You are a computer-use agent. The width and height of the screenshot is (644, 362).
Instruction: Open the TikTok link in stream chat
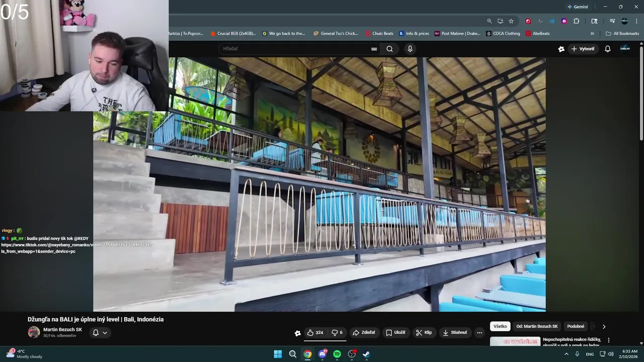tap(76, 248)
